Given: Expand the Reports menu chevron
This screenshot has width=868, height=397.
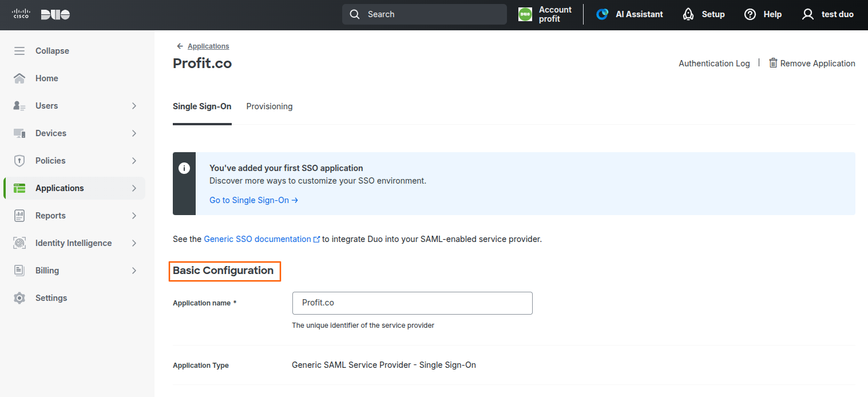Looking at the screenshot, I should click(x=134, y=216).
